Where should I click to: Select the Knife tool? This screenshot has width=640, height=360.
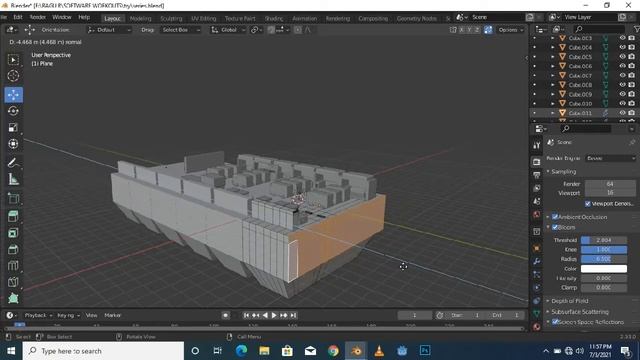pos(13,282)
